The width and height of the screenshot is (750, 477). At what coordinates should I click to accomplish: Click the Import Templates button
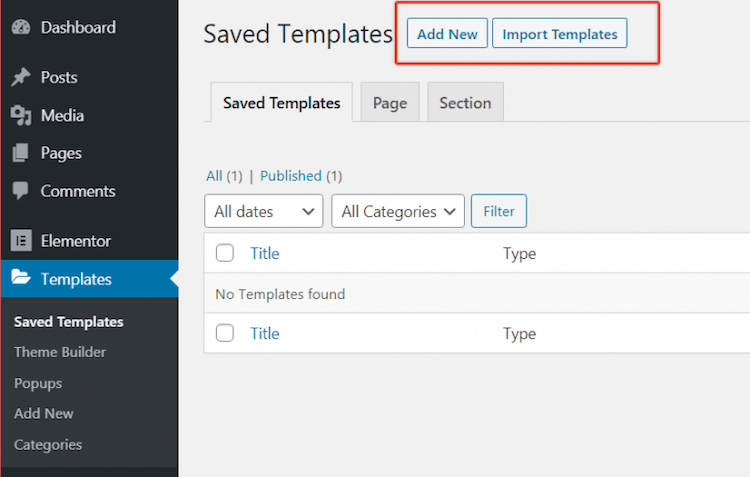point(560,33)
